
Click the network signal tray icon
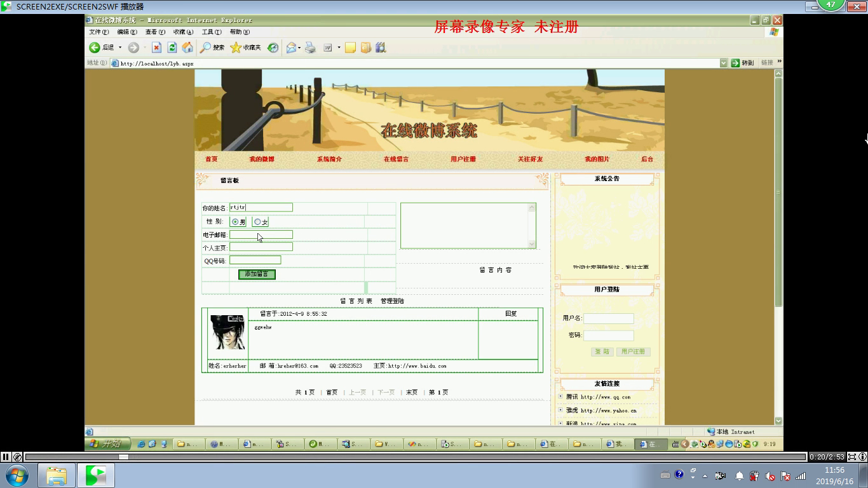point(801,475)
